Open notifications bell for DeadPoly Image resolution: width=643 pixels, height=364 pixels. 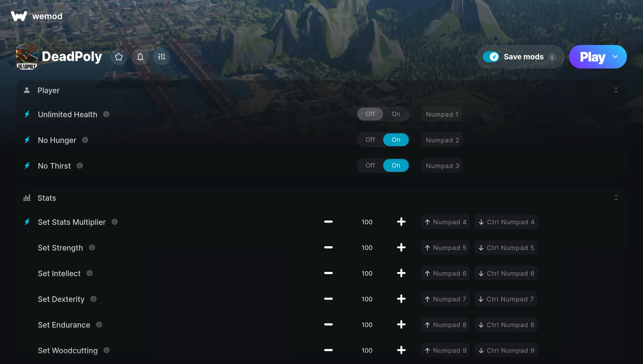pos(140,57)
